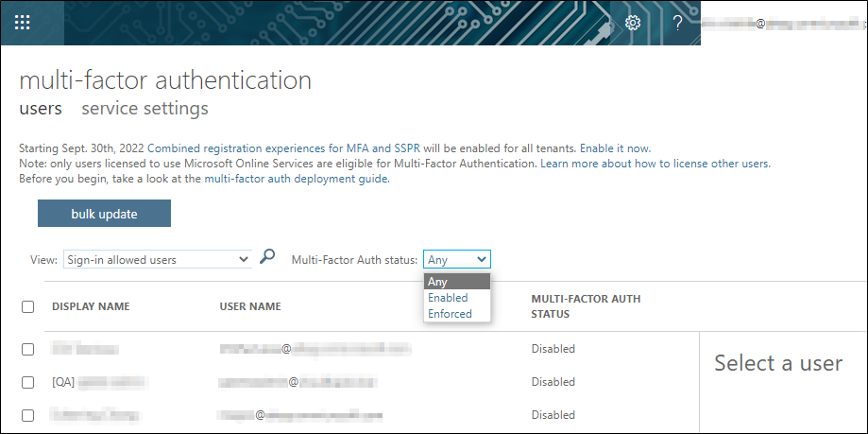The image size is (868, 434).
Task: Toggle the select-all checkbox in header
Action: (27, 306)
